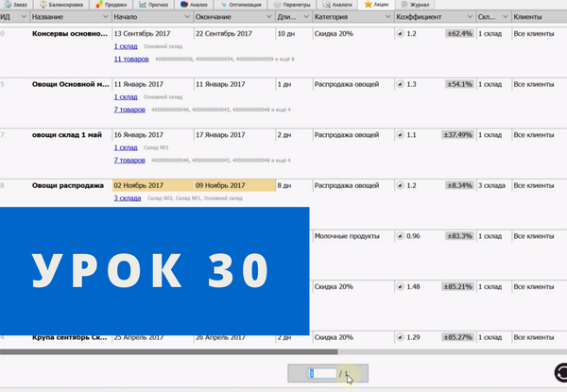Click coefficient icon in Овощи распродажа row
Screen dimensions: 567x392
click(x=401, y=185)
